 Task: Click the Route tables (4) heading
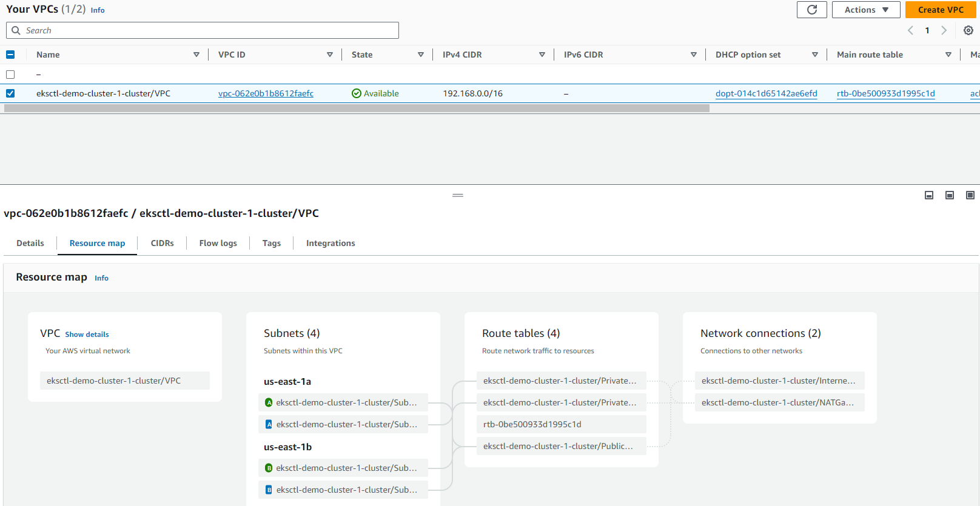pyautogui.click(x=521, y=333)
